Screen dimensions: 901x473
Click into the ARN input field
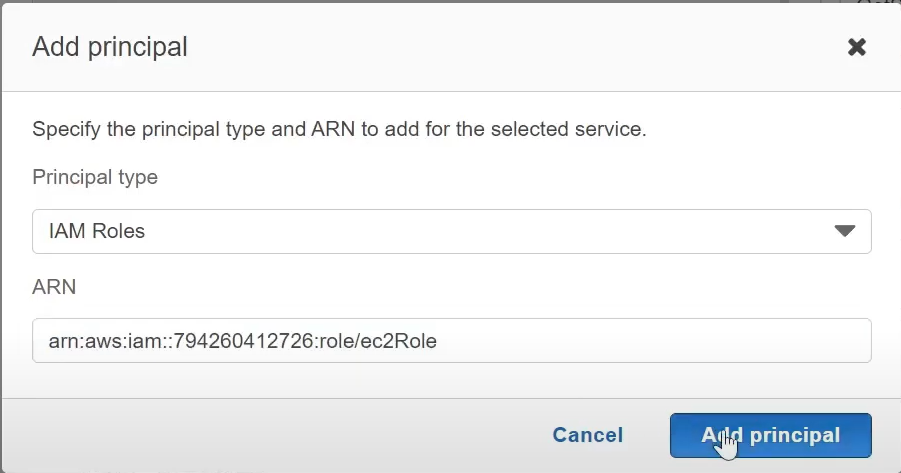pos(452,340)
